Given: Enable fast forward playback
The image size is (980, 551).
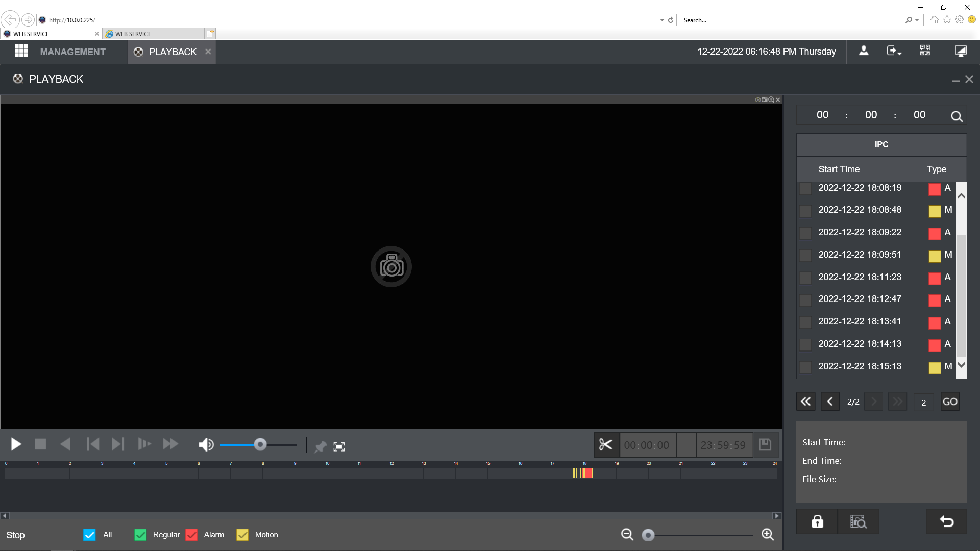Looking at the screenshot, I should point(170,444).
